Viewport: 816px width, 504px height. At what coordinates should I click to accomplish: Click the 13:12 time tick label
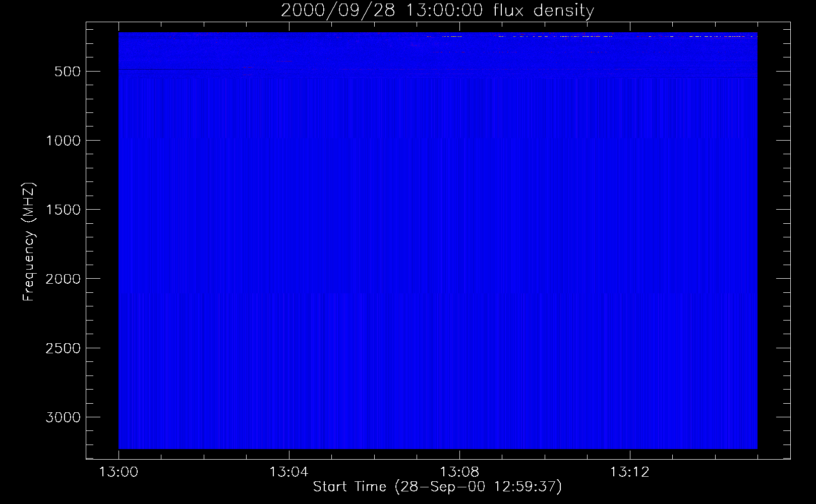pos(629,472)
